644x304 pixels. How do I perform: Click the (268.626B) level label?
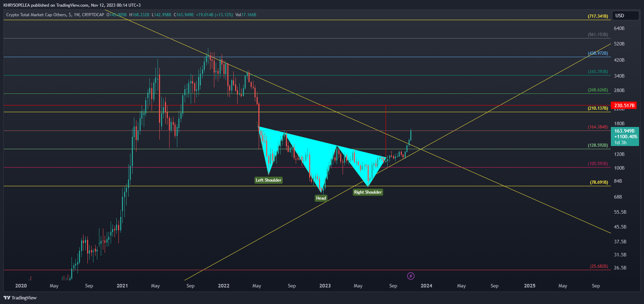click(x=598, y=90)
